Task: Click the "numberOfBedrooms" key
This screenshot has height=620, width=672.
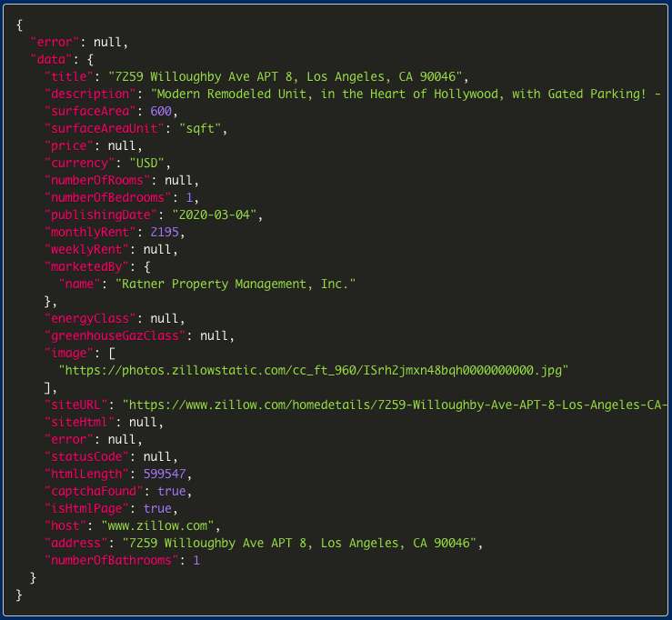Action: pos(108,197)
